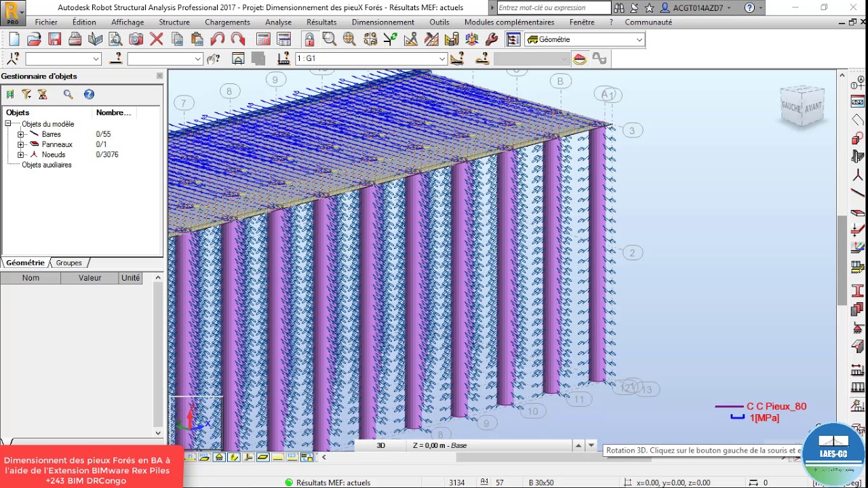Toggle the results lock padlock icon
This screenshot has width=868, height=488.
coord(309,39)
